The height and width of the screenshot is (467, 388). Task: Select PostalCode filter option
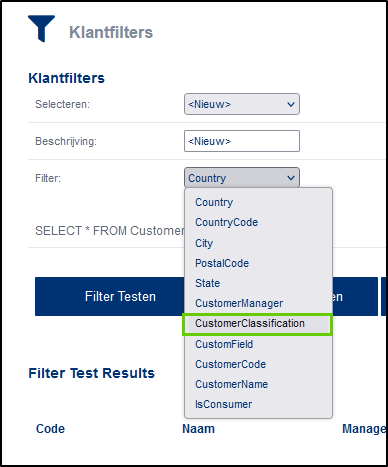pyautogui.click(x=222, y=263)
